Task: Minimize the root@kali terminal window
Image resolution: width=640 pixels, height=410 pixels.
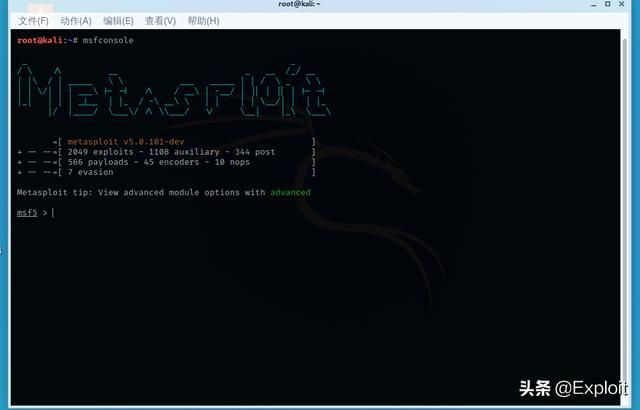Action: point(594,4)
